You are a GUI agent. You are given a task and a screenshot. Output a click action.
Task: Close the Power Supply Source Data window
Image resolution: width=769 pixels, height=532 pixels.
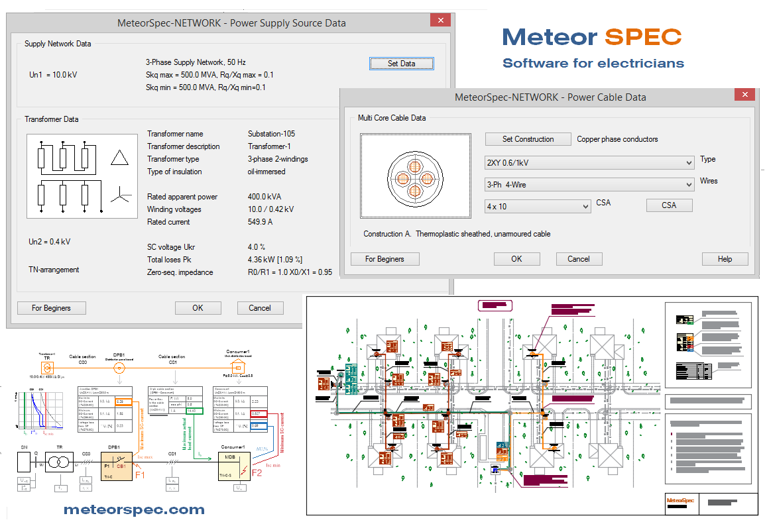pos(440,20)
